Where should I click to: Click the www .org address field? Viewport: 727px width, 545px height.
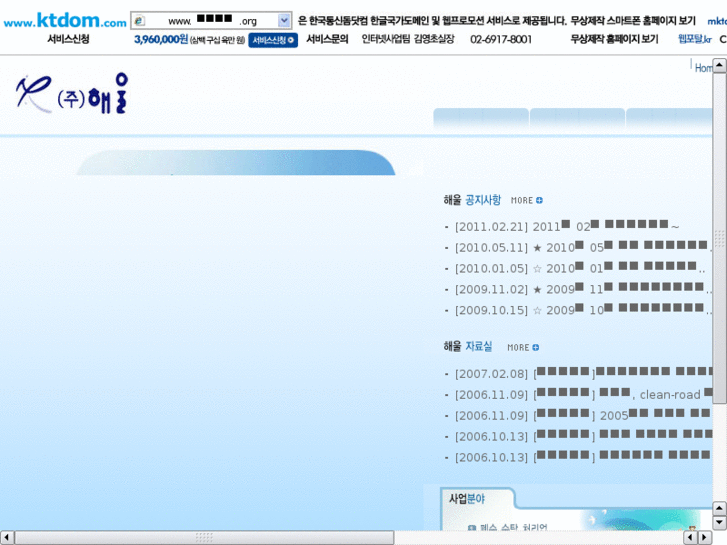[211, 20]
